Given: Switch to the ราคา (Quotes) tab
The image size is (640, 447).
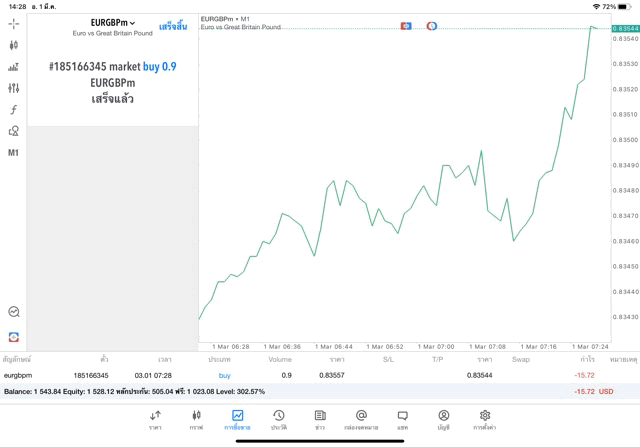Looking at the screenshot, I should [x=155, y=419].
